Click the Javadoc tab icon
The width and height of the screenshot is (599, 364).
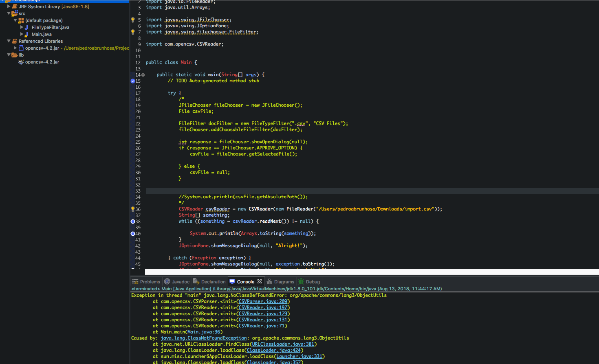167,281
